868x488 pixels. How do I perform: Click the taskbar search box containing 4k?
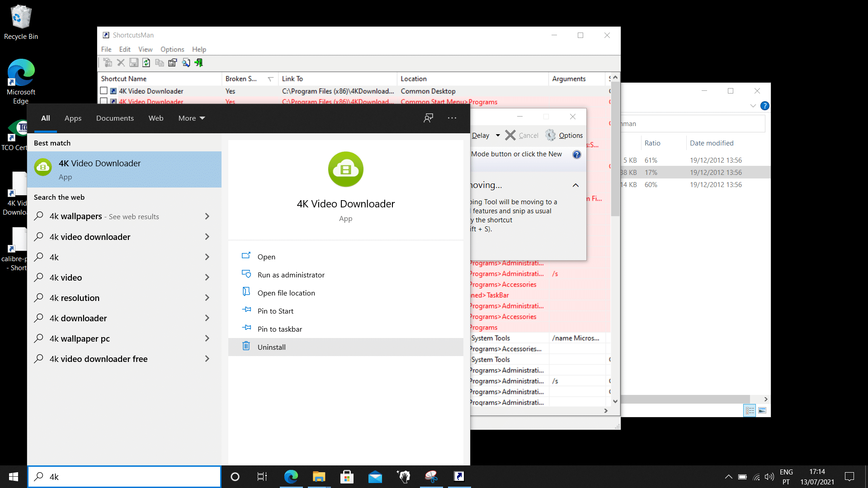coord(124,477)
